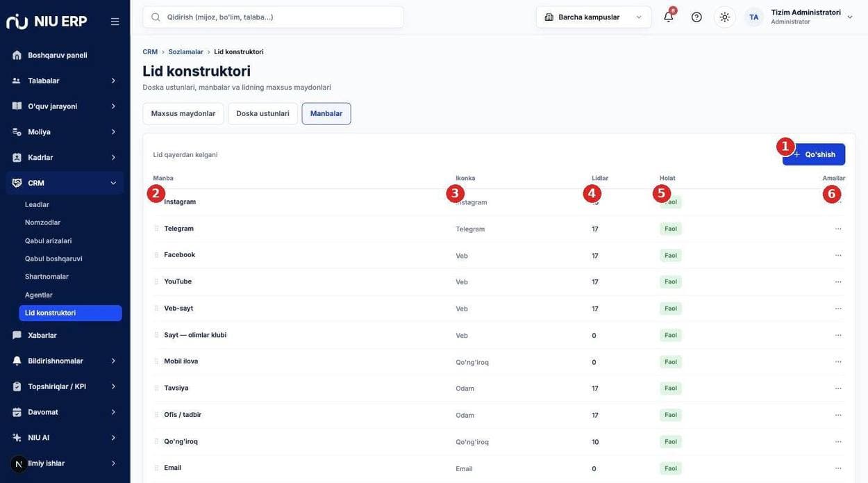Screen dimensions: 868x483
Task: Click the Faol status badge for Telegram
Action: (671, 229)
